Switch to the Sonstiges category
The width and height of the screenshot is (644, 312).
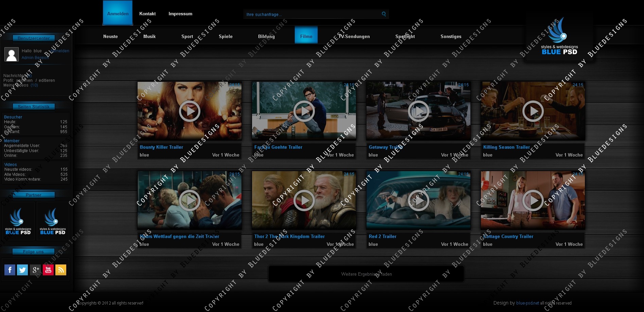pos(451,36)
